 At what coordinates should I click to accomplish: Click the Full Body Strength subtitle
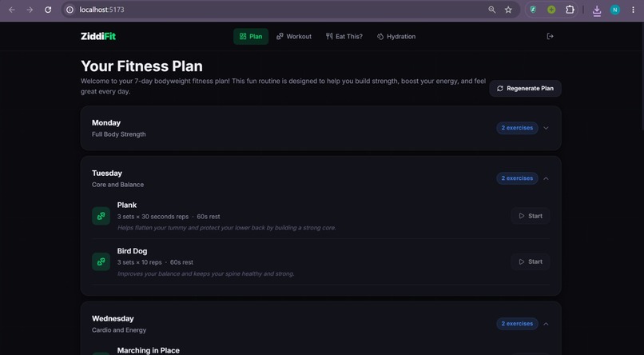click(x=119, y=134)
